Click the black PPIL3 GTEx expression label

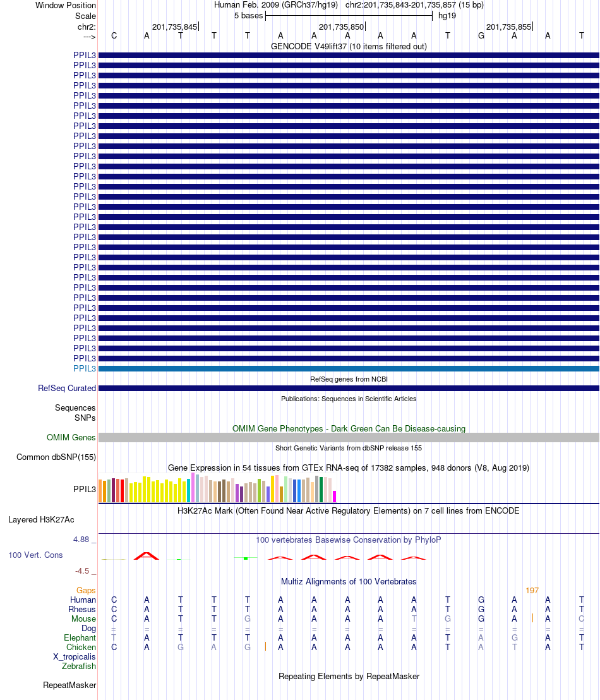pyautogui.click(x=85, y=489)
